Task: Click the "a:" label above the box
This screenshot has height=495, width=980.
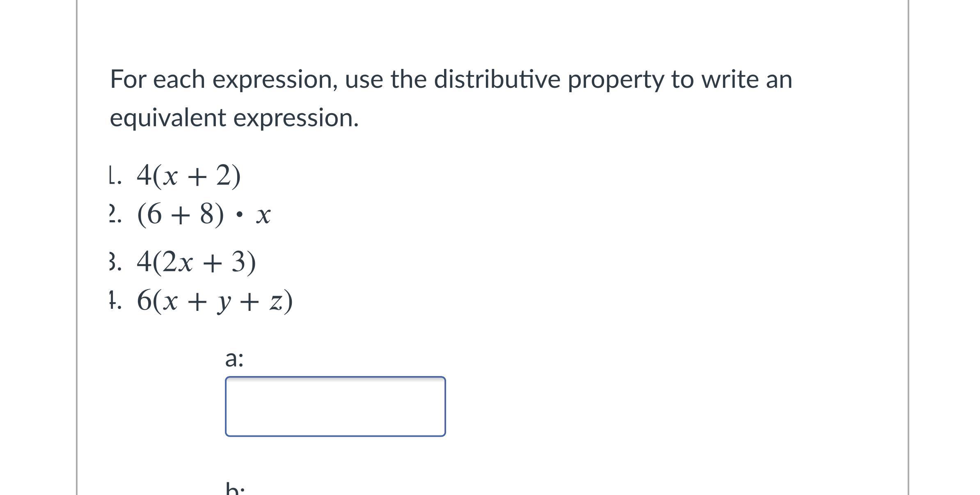Action: [x=234, y=358]
